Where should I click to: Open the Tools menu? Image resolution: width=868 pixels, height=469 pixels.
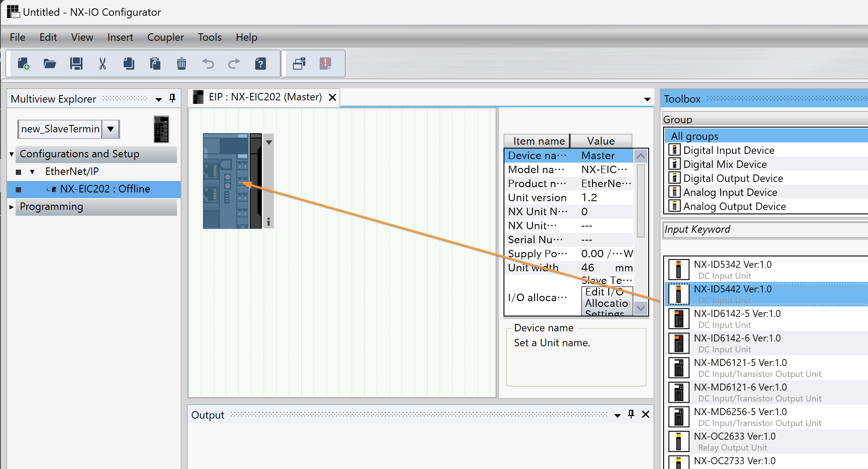coord(210,37)
